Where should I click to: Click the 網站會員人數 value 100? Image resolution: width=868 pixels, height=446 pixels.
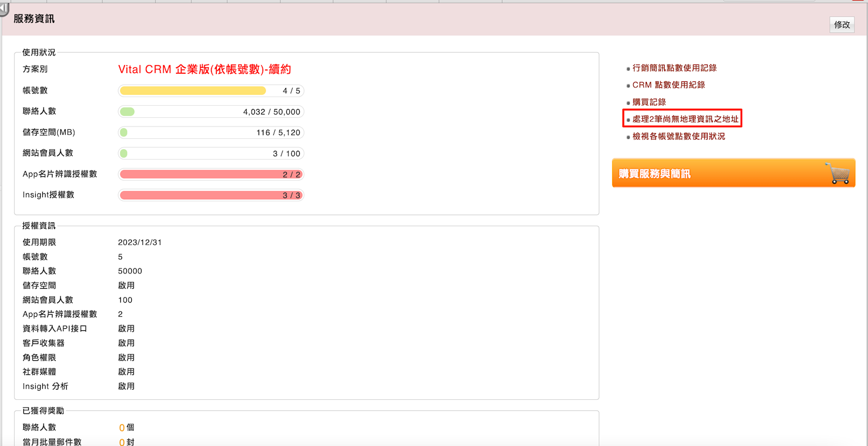pos(125,300)
